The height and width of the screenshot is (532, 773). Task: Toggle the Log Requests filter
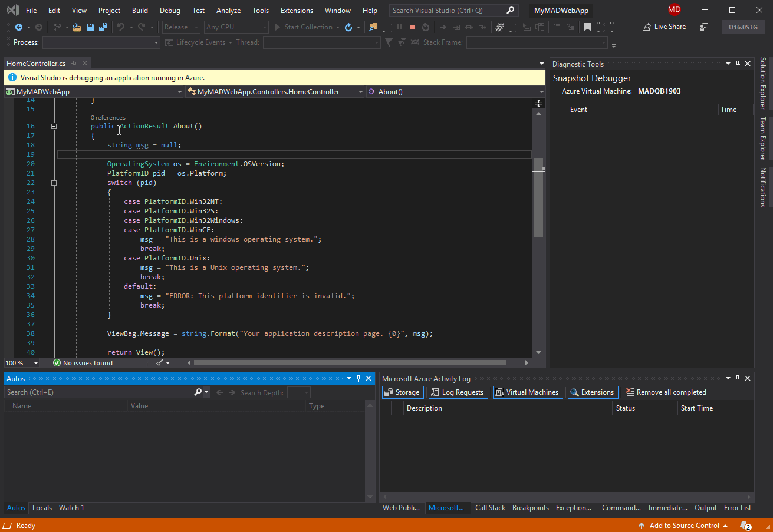pos(458,392)
